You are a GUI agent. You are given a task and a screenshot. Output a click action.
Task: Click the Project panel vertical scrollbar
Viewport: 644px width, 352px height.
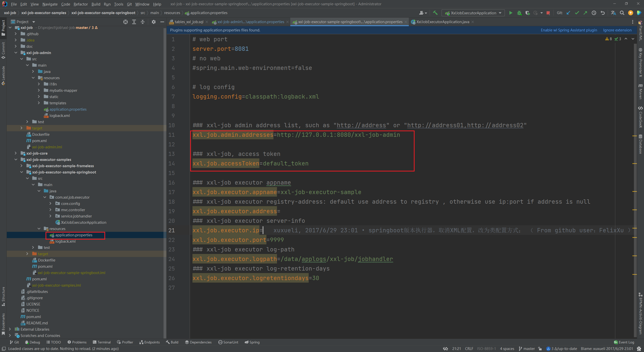tap(165, 176)
